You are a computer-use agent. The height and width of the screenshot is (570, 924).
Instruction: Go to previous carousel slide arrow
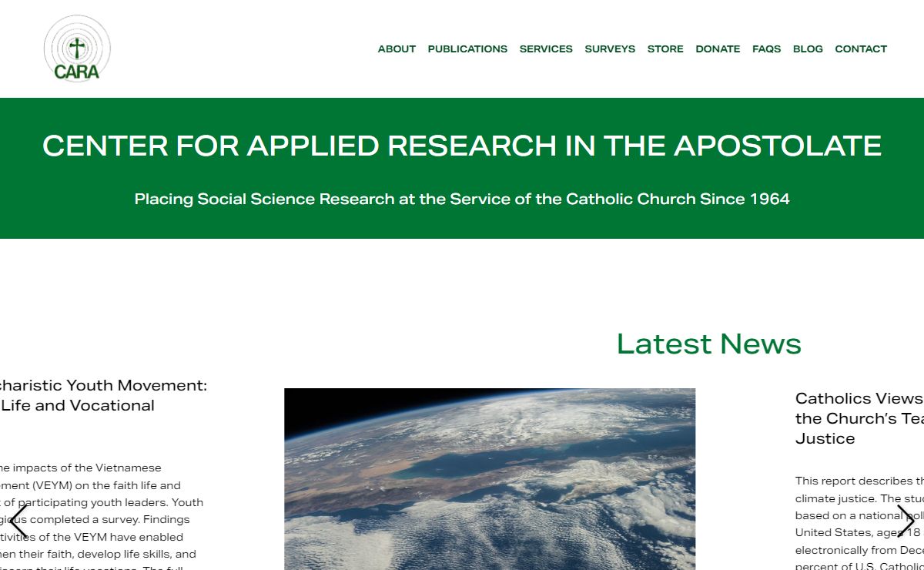(x=19, y=521)
